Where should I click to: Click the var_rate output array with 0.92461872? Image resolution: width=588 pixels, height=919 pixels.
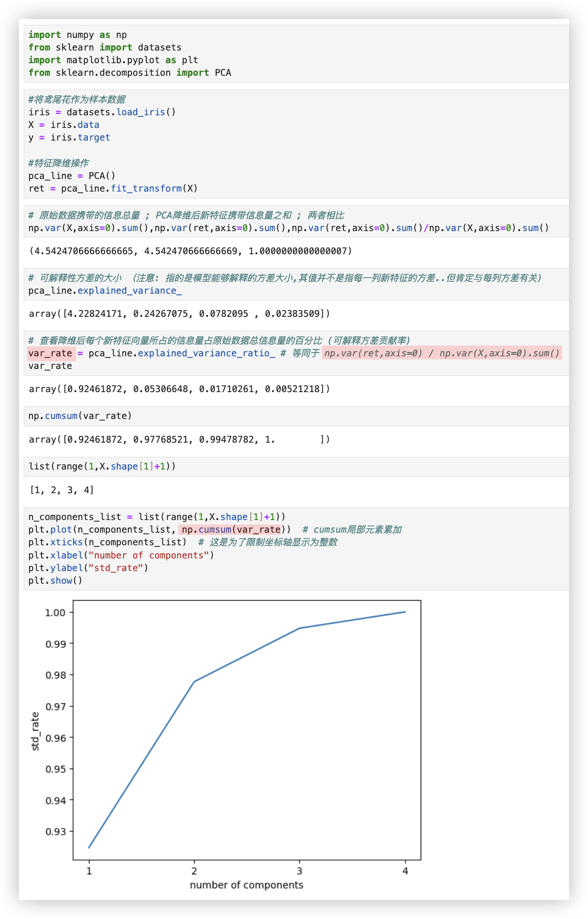point(179,389)
